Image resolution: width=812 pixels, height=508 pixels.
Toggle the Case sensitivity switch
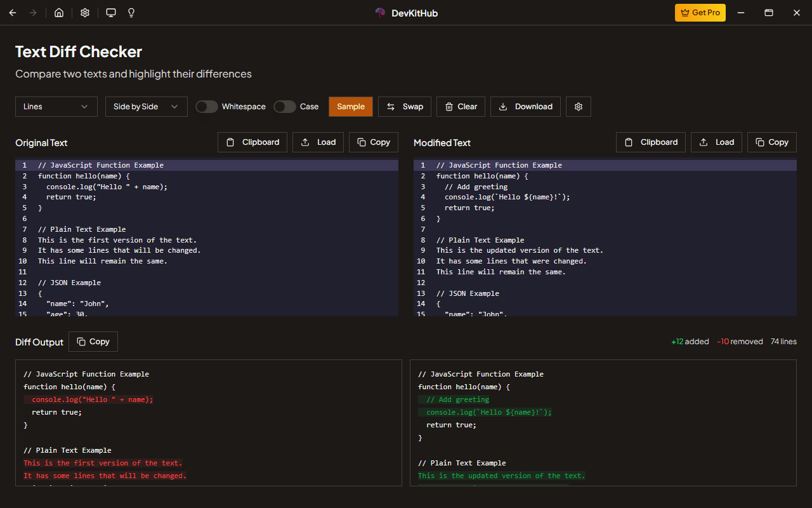(285, 107)
